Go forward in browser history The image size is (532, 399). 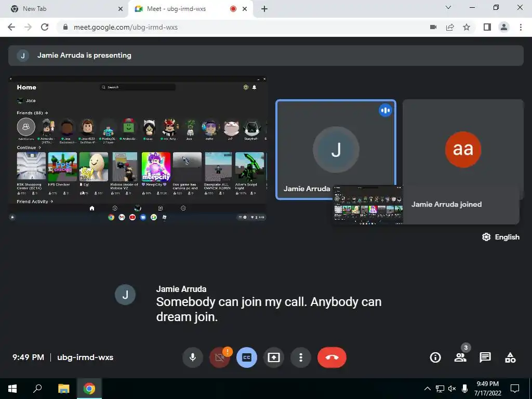click(28, 27)
